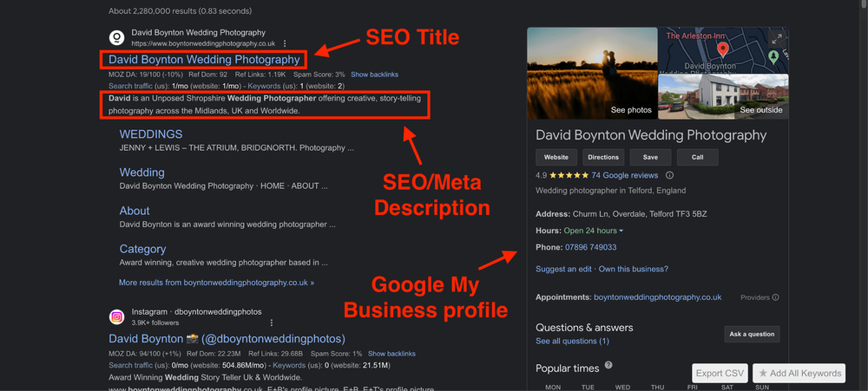This screenshot has width=868, height=391.
Task: Open the Wedding sitelink
Action: tap(141, 173)
